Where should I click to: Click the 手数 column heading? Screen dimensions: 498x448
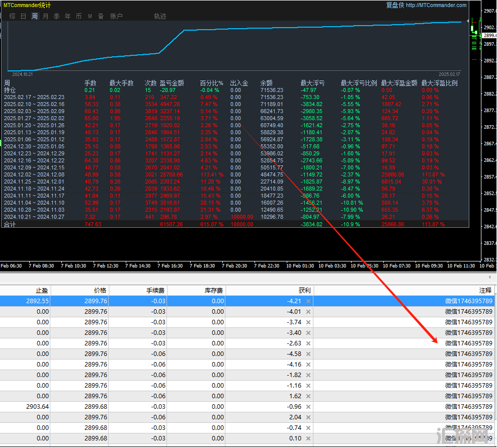90,83
